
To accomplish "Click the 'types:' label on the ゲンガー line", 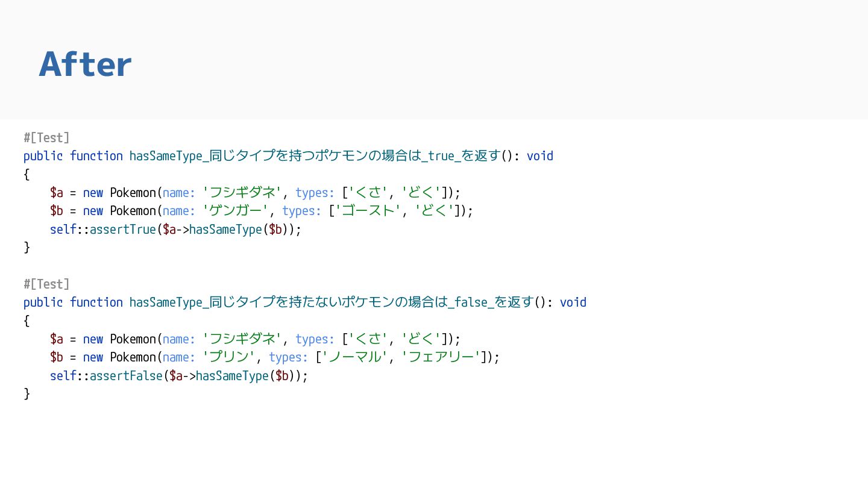I will [302, 211].
